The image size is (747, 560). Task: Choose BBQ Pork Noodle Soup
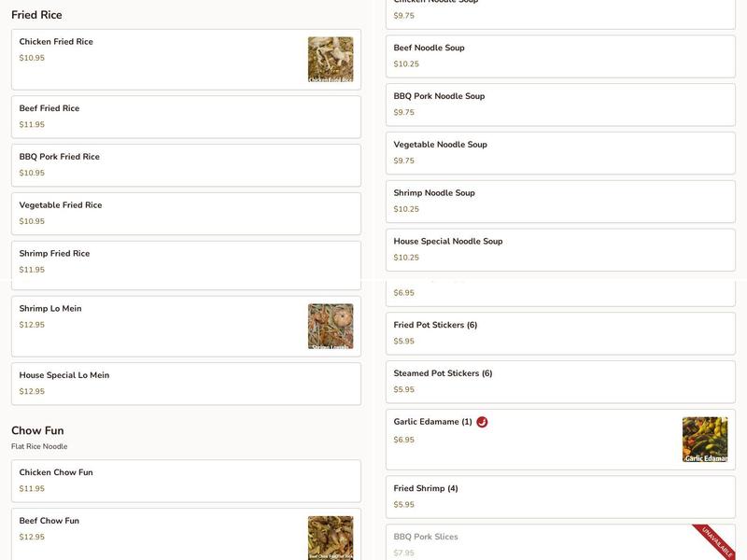(x=561, y=105)
